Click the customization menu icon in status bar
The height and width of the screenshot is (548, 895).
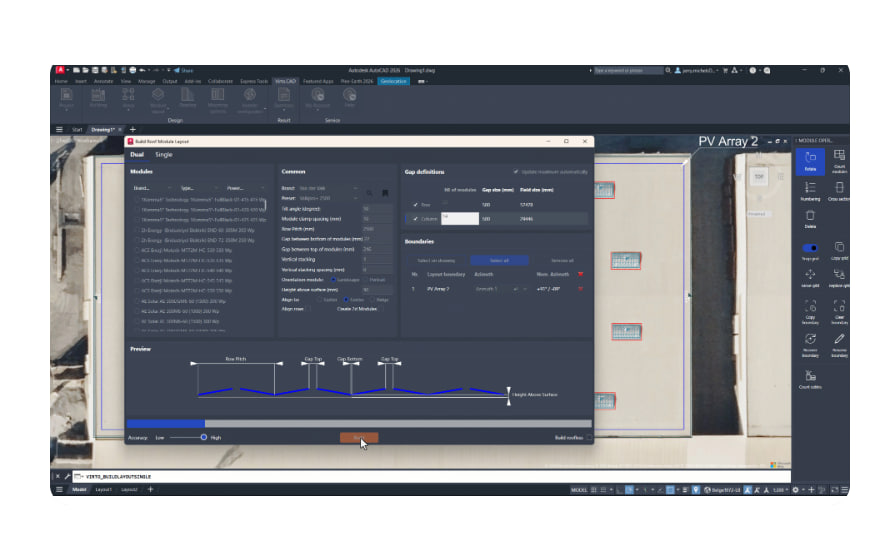pos(845,490)
